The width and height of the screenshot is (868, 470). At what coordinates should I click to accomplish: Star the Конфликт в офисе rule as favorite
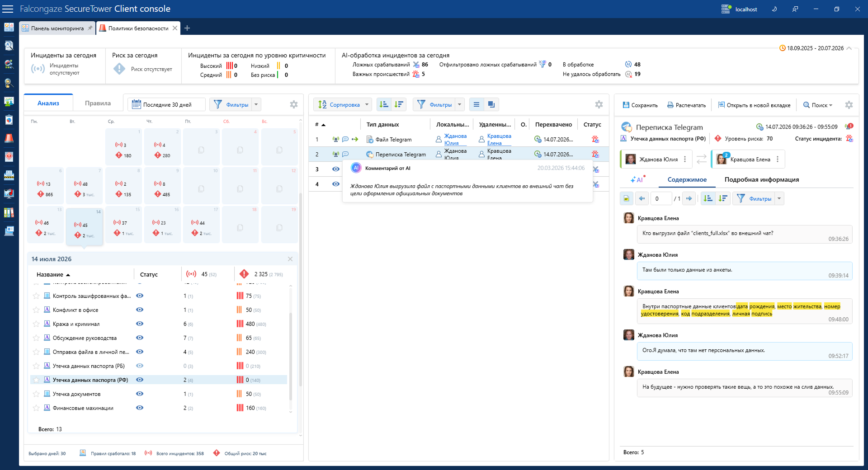pos(36,310)
